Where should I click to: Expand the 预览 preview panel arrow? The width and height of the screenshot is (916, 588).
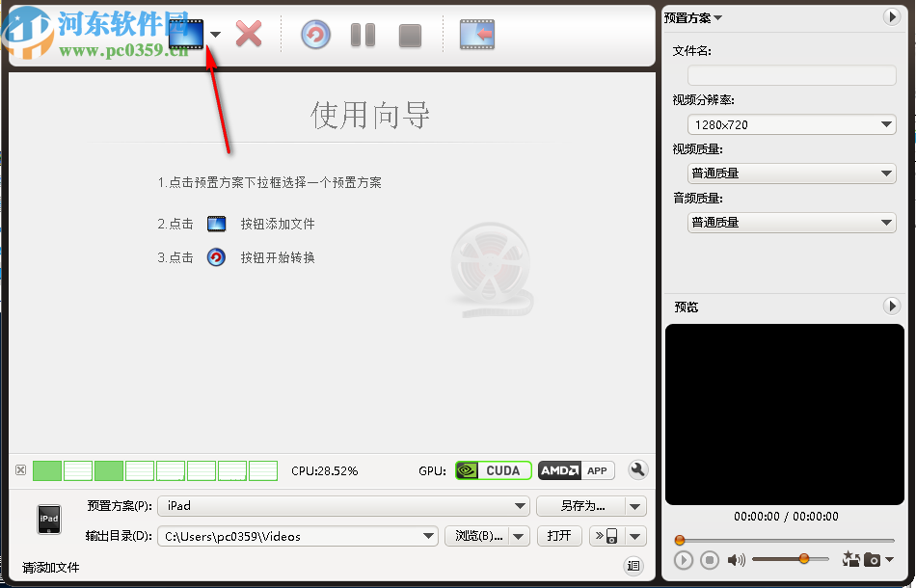point(892,306)
